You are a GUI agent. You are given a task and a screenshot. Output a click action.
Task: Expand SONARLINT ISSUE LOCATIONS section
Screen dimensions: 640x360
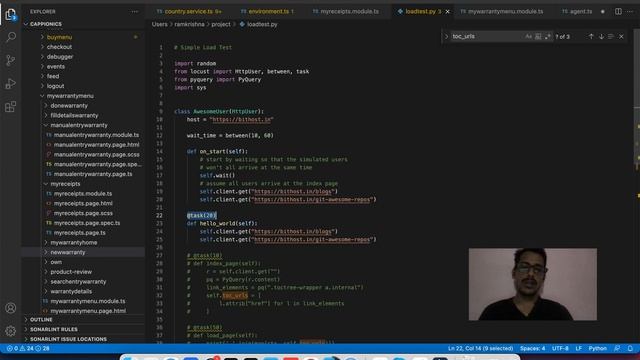[x=68, y=339]
